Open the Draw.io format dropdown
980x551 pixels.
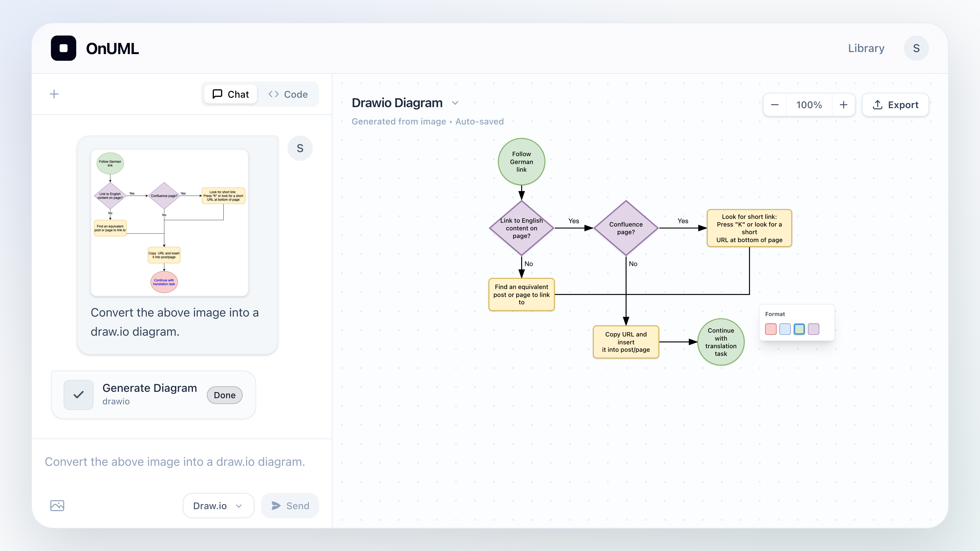click(x=218, y=505)
